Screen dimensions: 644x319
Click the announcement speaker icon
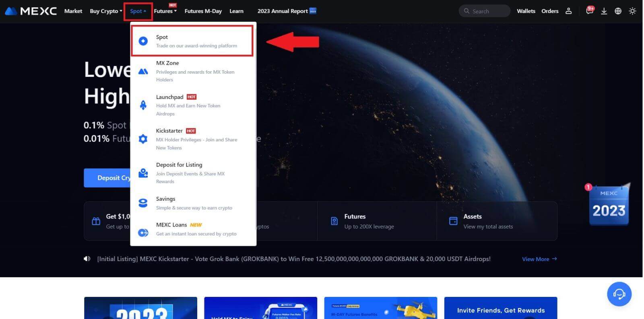point(87,259)
